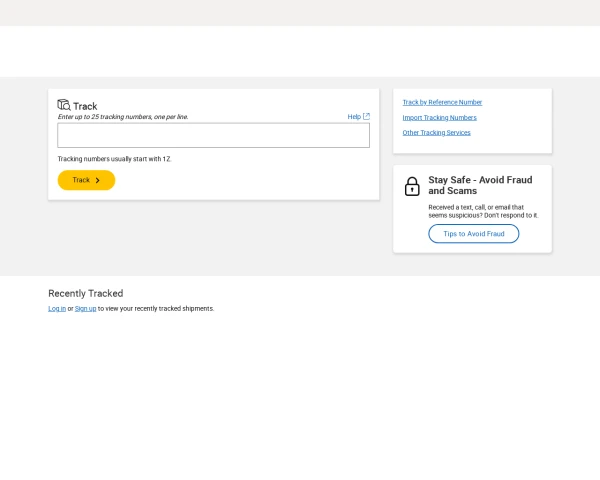Viewport: 600px width, 480px height.
Task: Click the Recently Tracked heading
Action: 86,293
